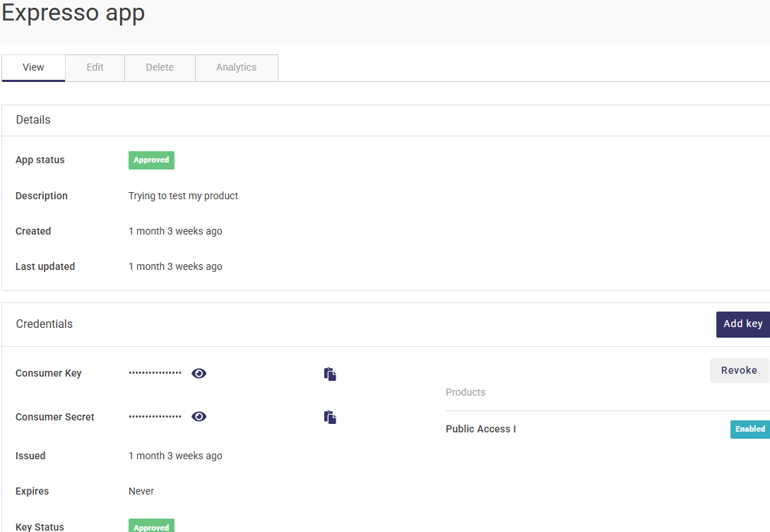Click the Expresso app page title
770x532 pixels.
point(73,13)
